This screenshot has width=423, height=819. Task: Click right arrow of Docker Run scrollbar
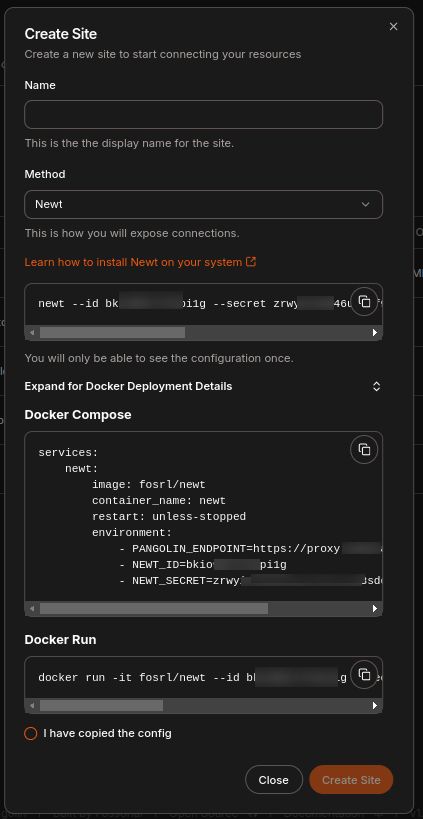374,706
